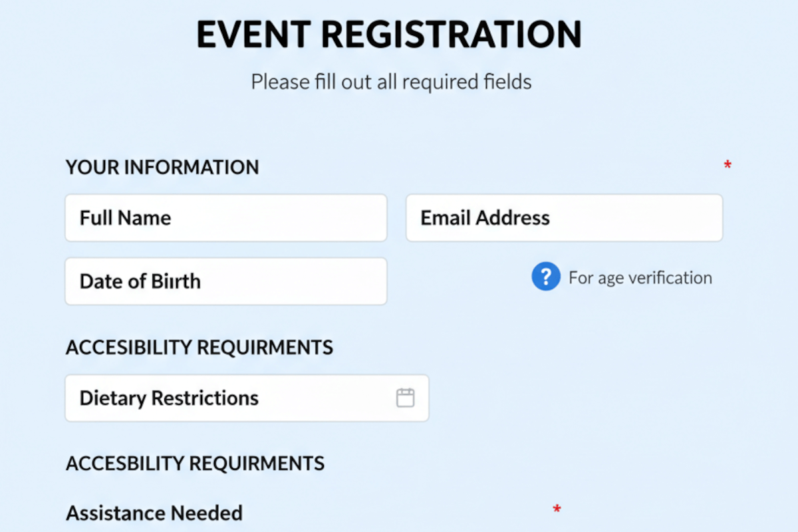Select the Email Address input box
The image size is (798, 532).
click(564, 217)
